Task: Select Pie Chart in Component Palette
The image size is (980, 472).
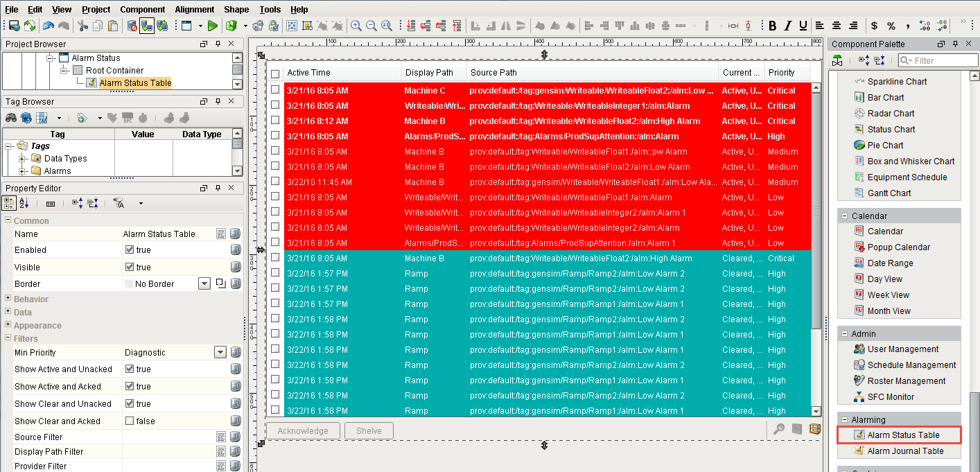Action: click(885, 146)
